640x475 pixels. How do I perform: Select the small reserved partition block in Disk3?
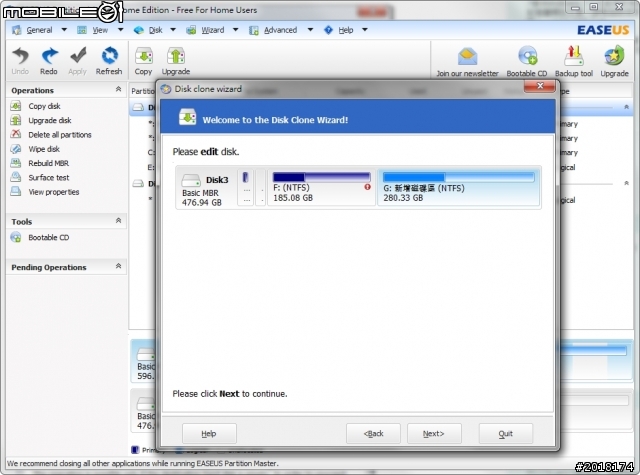click(x=245, y=188)
